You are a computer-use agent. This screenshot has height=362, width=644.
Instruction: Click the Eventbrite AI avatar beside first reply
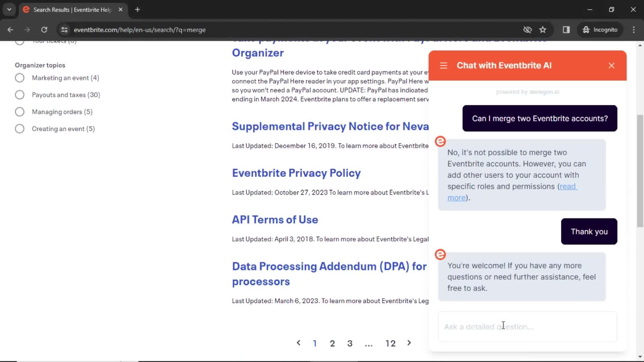[x=440, y=141]
